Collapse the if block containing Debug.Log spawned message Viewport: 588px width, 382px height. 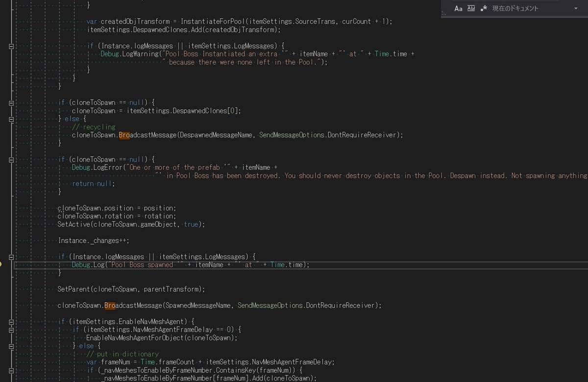point(11,257)
